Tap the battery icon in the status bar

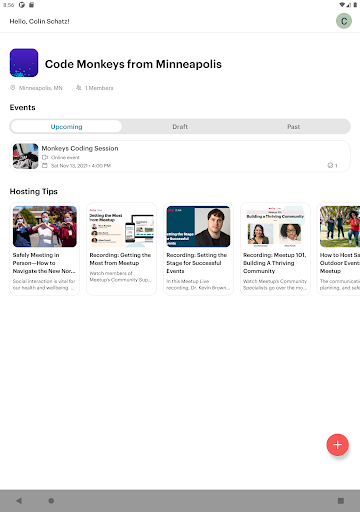[x=355, y=5]
